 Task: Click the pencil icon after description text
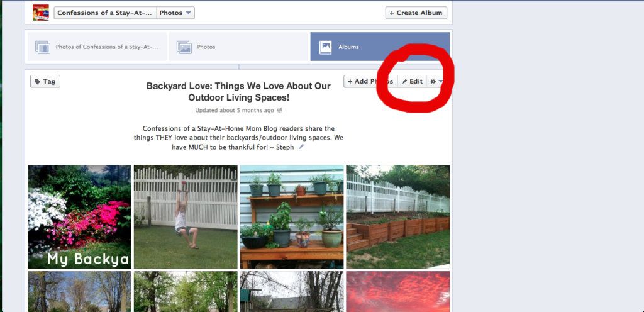pos(301,147)
